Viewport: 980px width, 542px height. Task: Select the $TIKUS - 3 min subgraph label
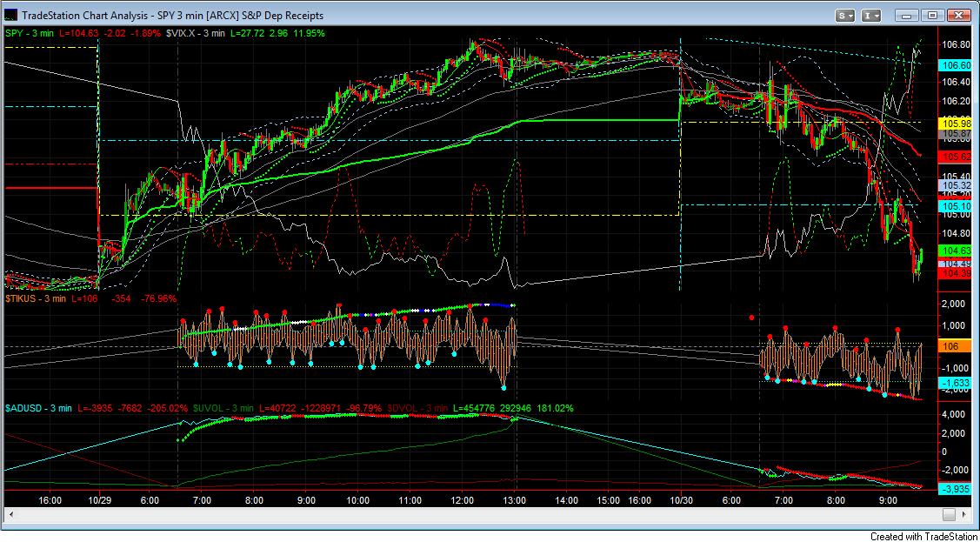click(x=35, y=298)
